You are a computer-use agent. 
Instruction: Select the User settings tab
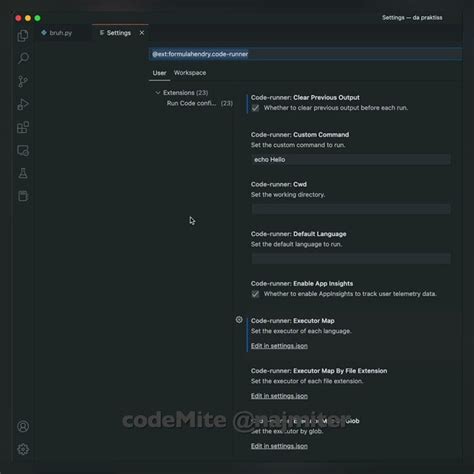159,73
